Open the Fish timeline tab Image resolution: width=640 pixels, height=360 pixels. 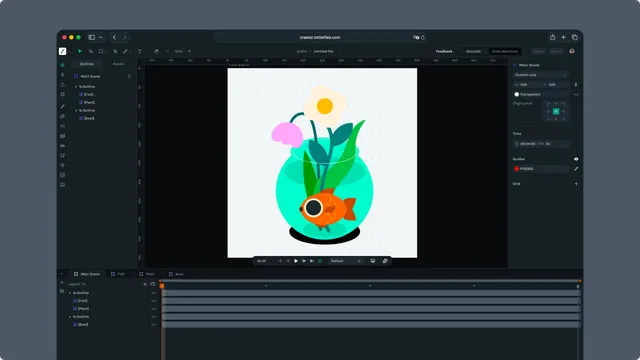tap(118, 274)
